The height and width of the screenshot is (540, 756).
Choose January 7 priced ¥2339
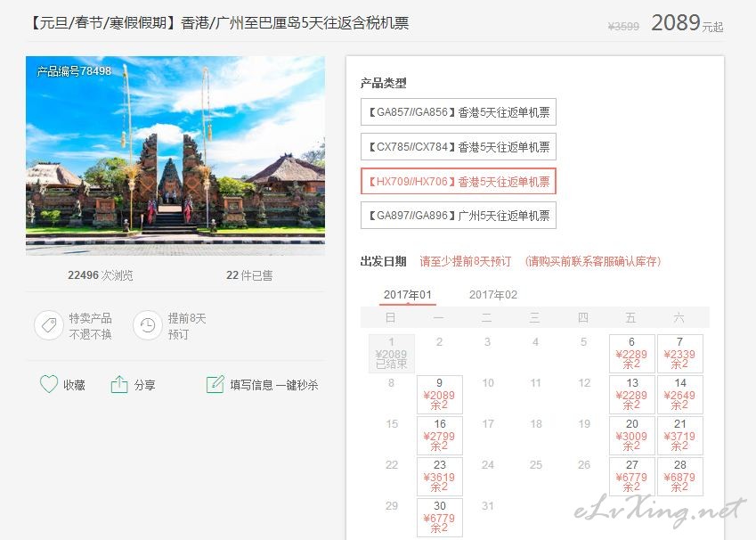(x=679, y=353)
